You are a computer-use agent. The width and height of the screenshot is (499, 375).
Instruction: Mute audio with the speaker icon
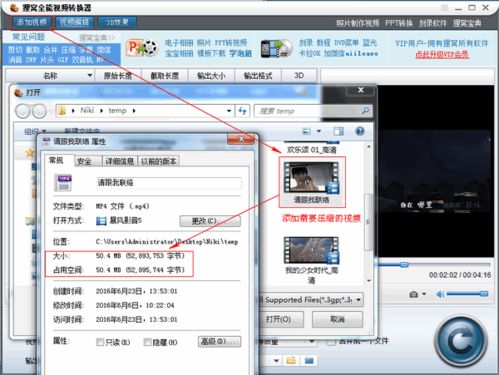pyautogui.click(x=440, y=294)
